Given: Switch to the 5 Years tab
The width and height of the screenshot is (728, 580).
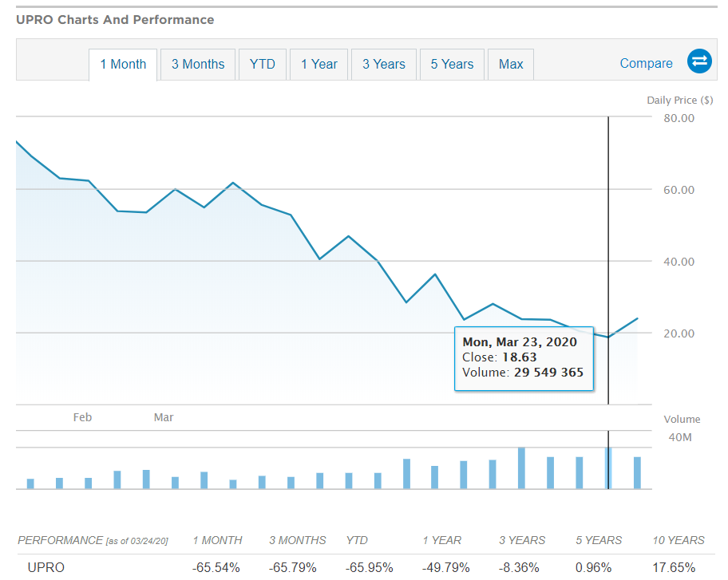Looking at the screenshot, I should coord(452,65).
